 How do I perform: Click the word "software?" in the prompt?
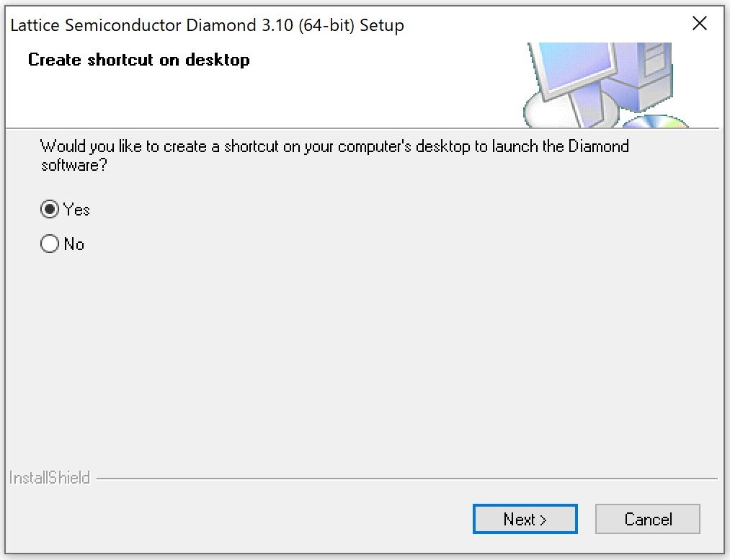(74, 165)
